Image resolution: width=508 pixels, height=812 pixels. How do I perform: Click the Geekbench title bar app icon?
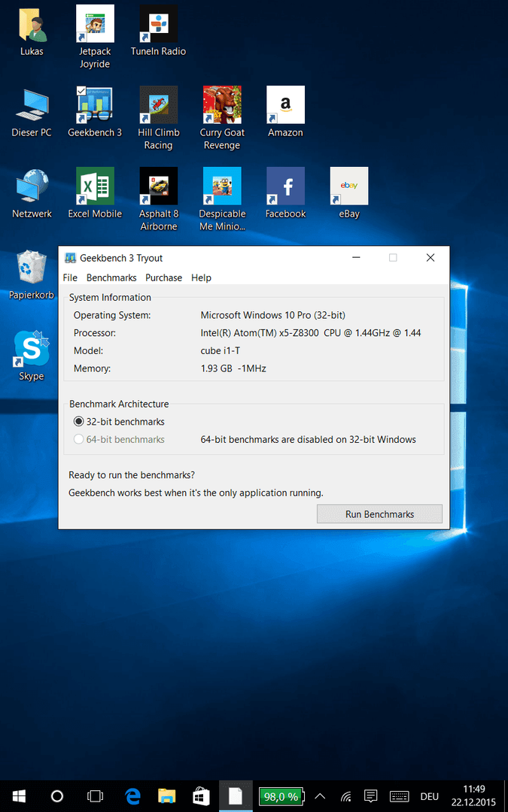click(70, 258)
